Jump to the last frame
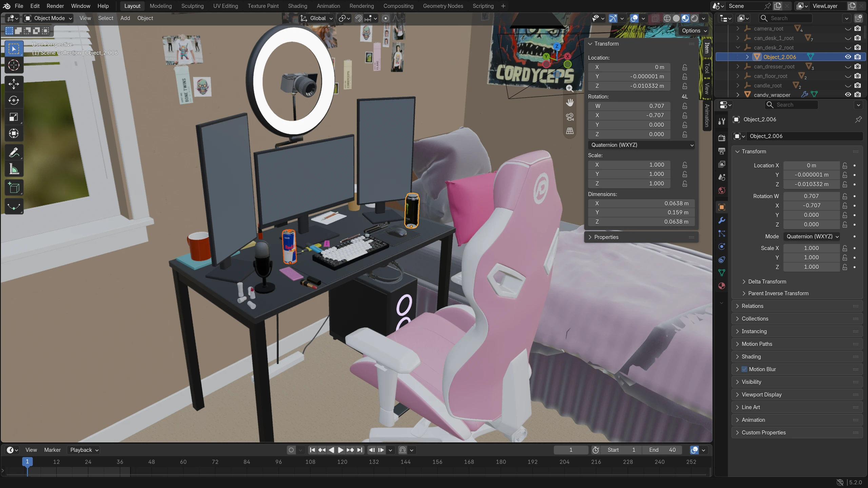868x488 pixels. [x=360, y=450]
